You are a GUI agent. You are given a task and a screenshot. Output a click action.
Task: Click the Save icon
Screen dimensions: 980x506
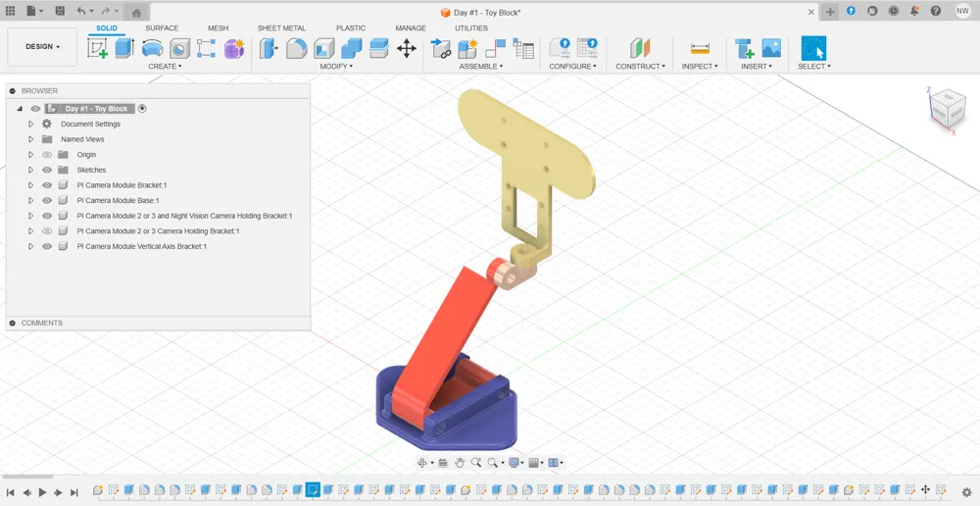coord(60,11)
